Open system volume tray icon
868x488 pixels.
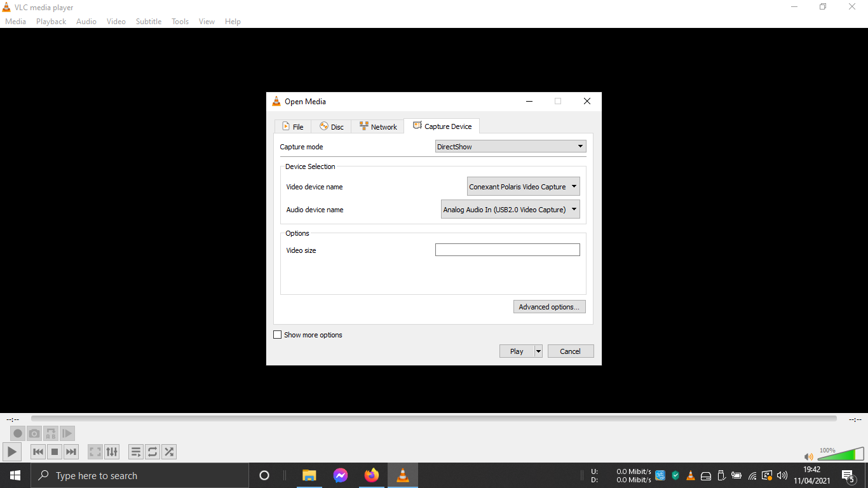pos(782,475)
